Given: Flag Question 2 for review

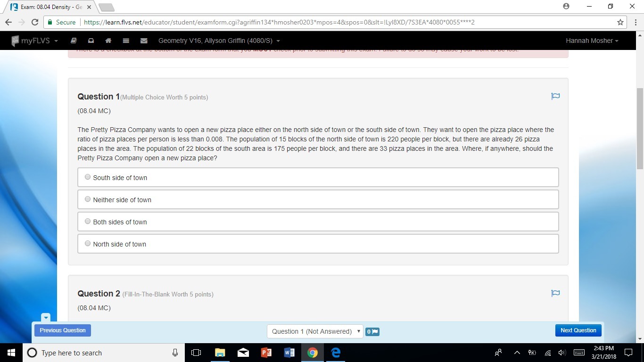Looking at the screenshot, I should click(x=555, y=293).
